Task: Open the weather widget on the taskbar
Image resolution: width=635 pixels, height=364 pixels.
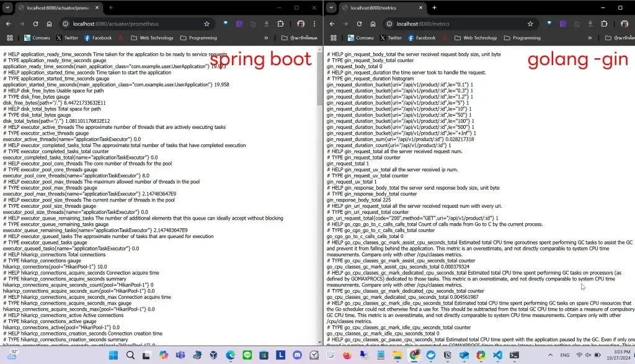Action: click(x=12, y=355)
